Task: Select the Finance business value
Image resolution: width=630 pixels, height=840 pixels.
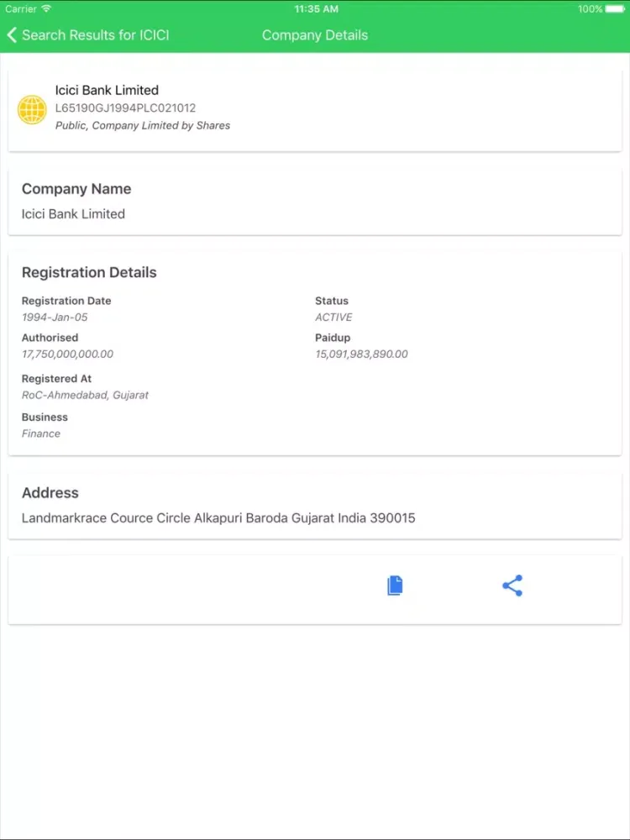Action: [x=40, y=433]
